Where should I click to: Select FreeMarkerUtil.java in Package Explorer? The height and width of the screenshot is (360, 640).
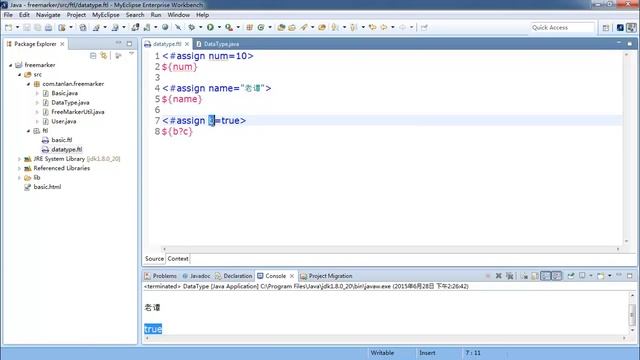78,112
